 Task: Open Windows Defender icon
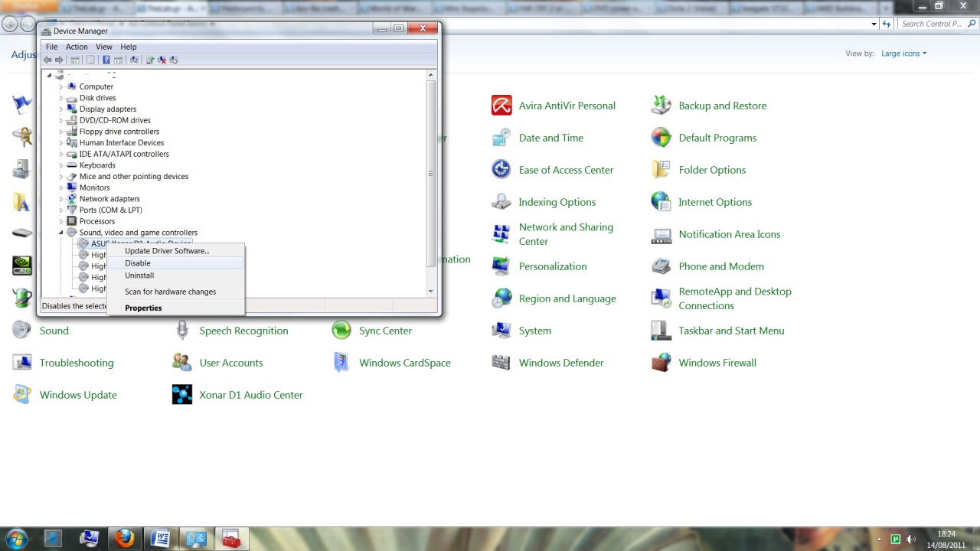[x=501, y=363]
